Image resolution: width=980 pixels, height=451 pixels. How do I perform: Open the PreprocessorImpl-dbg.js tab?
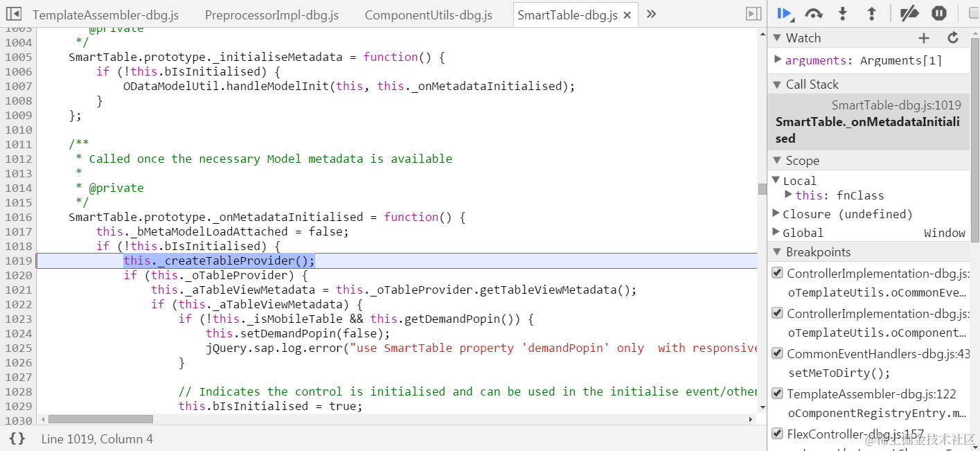point(272,15)
